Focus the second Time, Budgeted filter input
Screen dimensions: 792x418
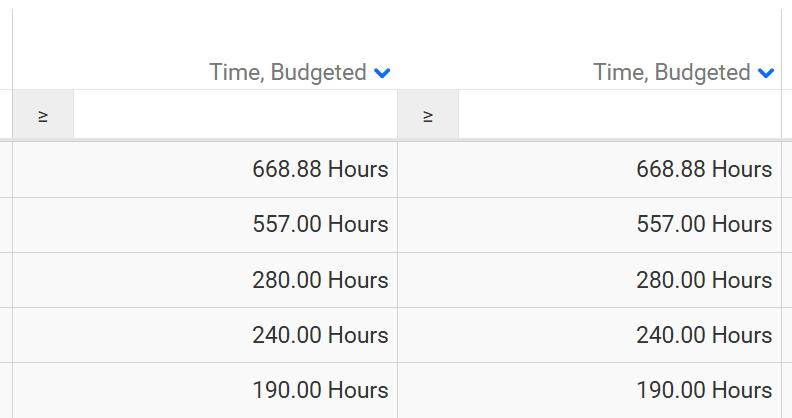(x=619, y=115)
